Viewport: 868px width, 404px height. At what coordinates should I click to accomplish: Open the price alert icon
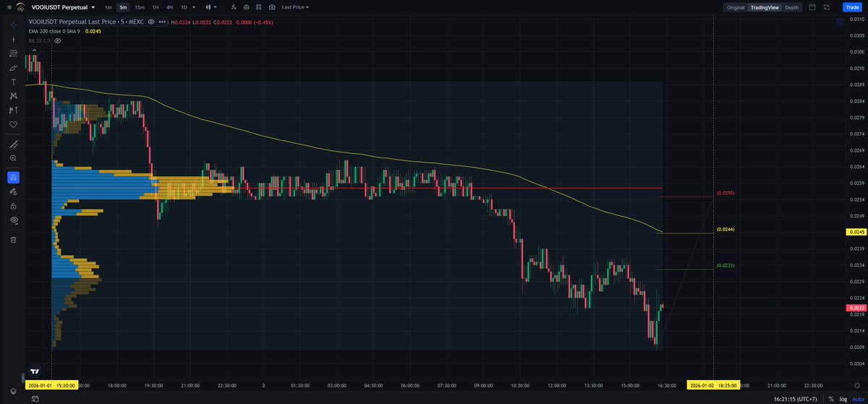[x=247, y=7]
